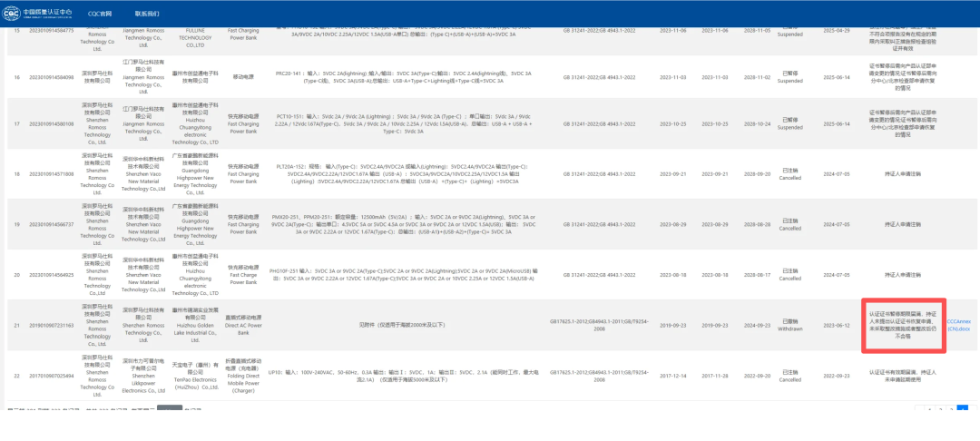
Task: Click the Cancelled status in row 22
Action: tap(790, 376)
